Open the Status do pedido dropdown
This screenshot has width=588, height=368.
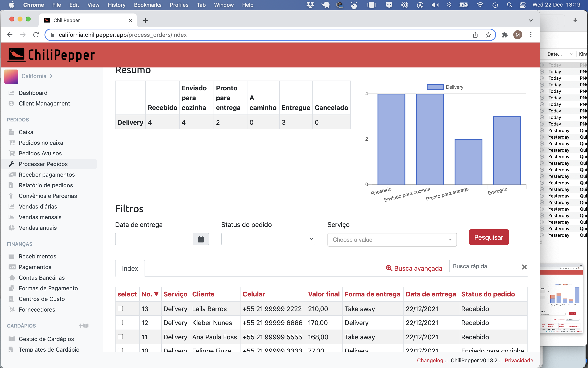(x=268, y=239)
